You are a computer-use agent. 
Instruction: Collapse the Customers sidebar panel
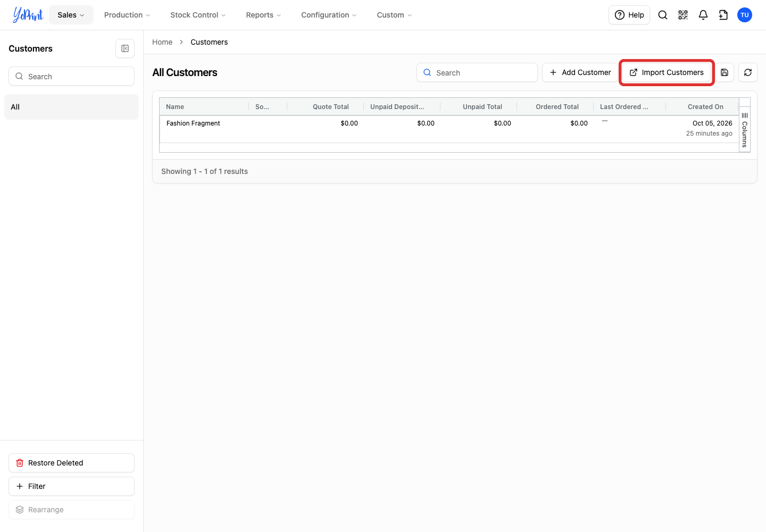(x=125, y=48)
